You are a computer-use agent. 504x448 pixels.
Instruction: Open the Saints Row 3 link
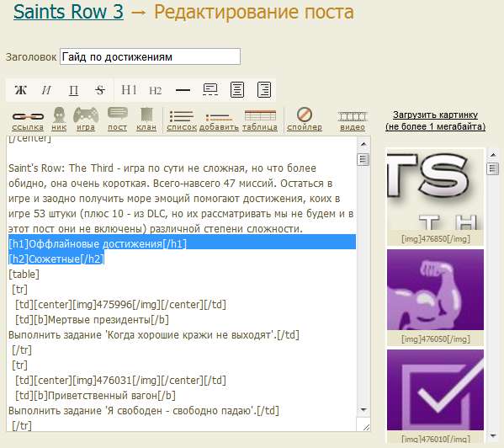[68, 12]
